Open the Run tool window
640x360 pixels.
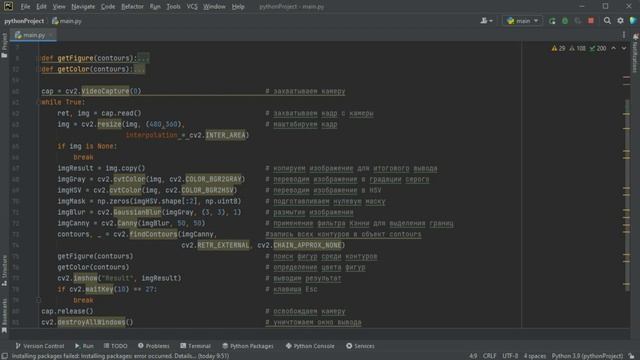(x=84, y=346)
